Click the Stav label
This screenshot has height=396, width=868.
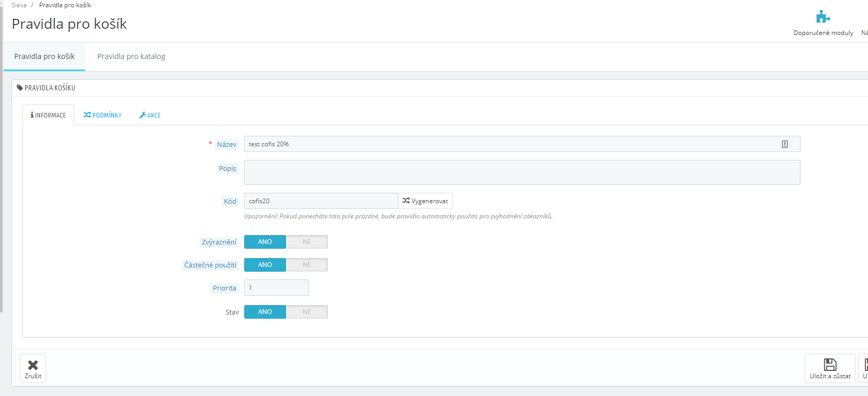click(232, 312)
